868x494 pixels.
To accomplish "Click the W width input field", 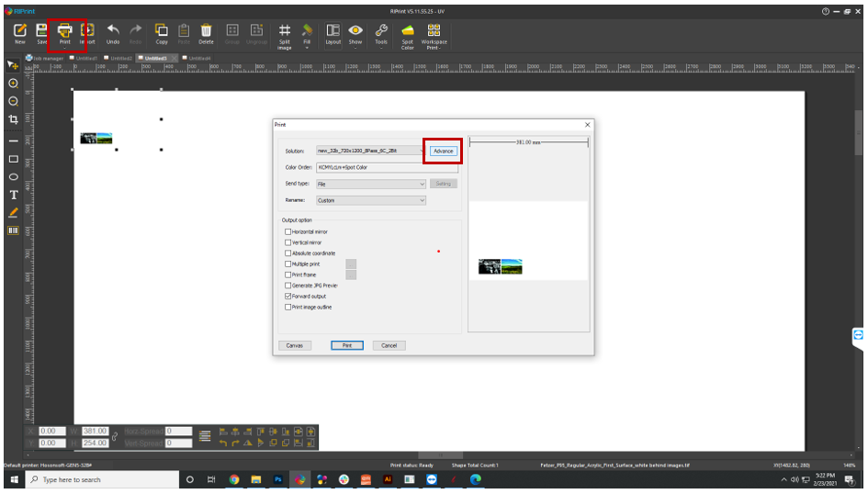I will click(96, 431).
